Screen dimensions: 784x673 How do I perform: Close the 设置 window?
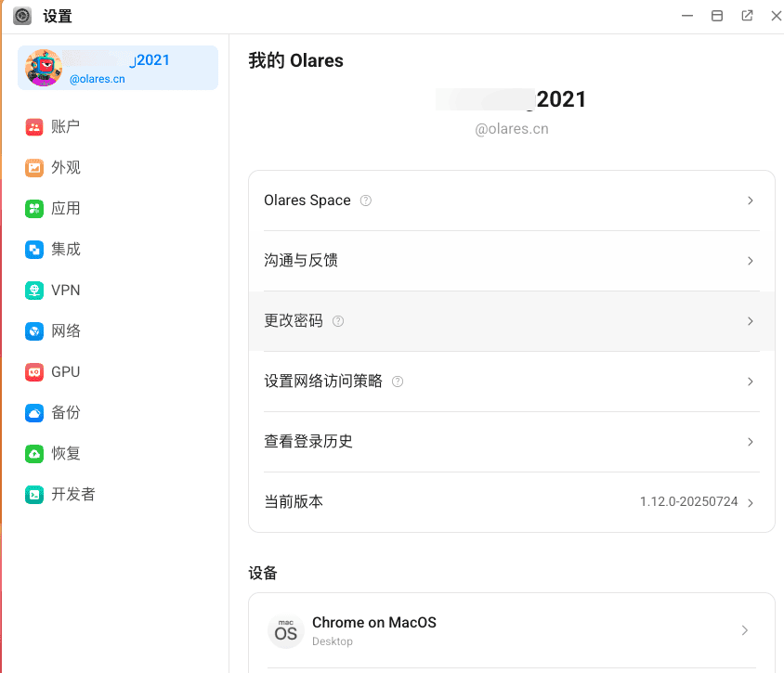(776, 16)
